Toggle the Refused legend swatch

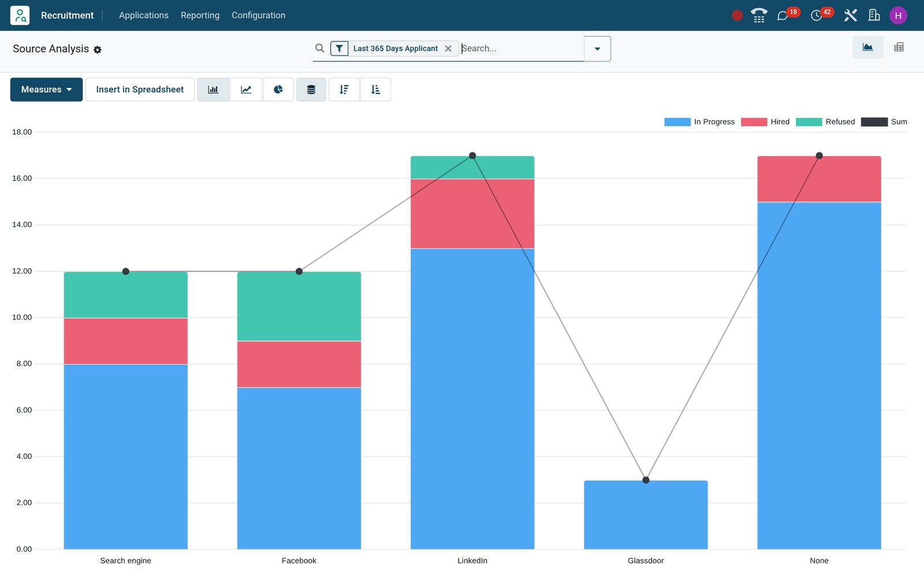[808, 122]
